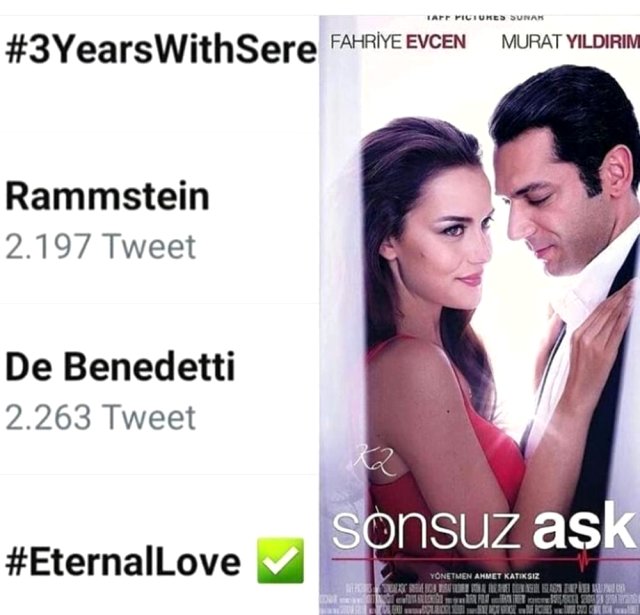
Task: Click the Taff Pictures Sunar header text
Action: (x=485, y=18)
